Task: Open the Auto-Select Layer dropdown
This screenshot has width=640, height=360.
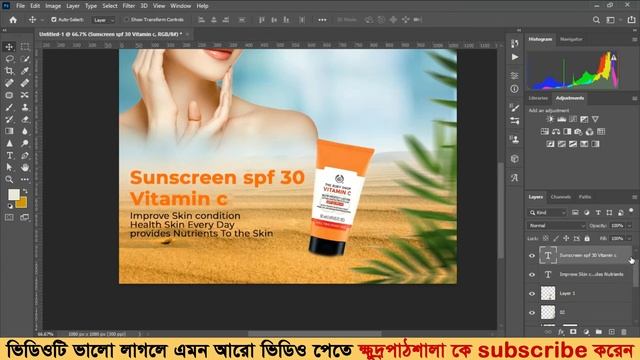Action: pyautogui.click(x=104, y=20)
